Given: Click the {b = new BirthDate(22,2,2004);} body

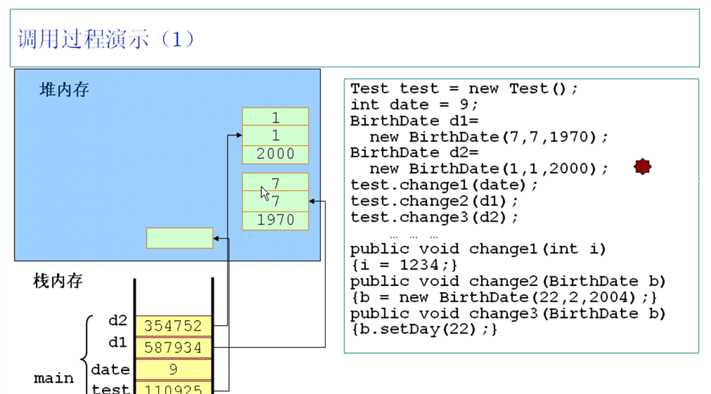Looking at the screenshot, I should click(x=503, y=298).
